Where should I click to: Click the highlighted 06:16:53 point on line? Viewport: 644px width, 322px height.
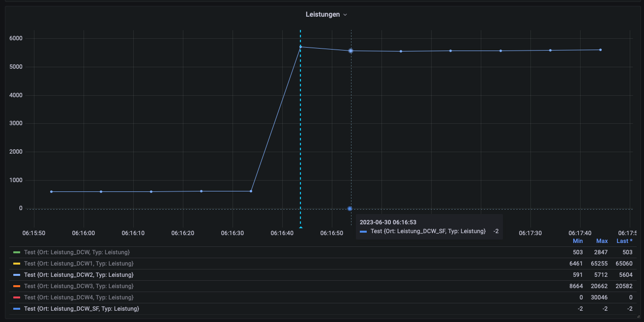351,51
